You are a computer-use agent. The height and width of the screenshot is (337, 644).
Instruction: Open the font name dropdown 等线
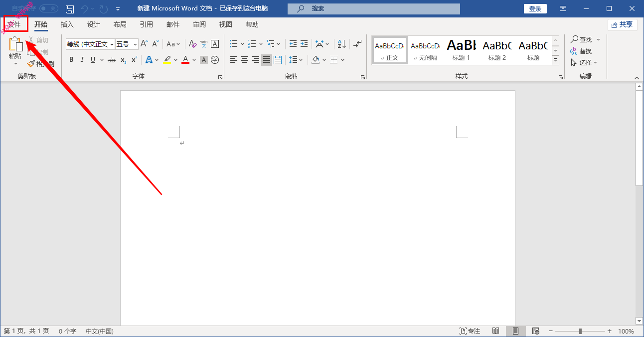click(112, 44)
